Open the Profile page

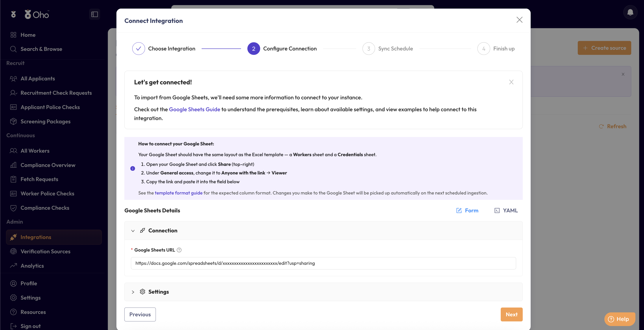(x=29, y=284)
